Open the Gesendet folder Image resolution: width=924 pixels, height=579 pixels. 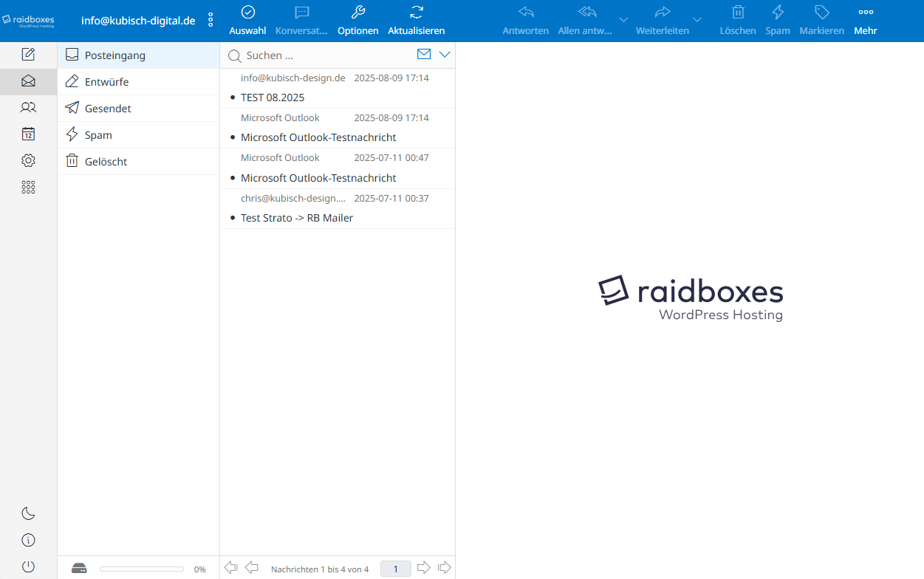(108, 109)
